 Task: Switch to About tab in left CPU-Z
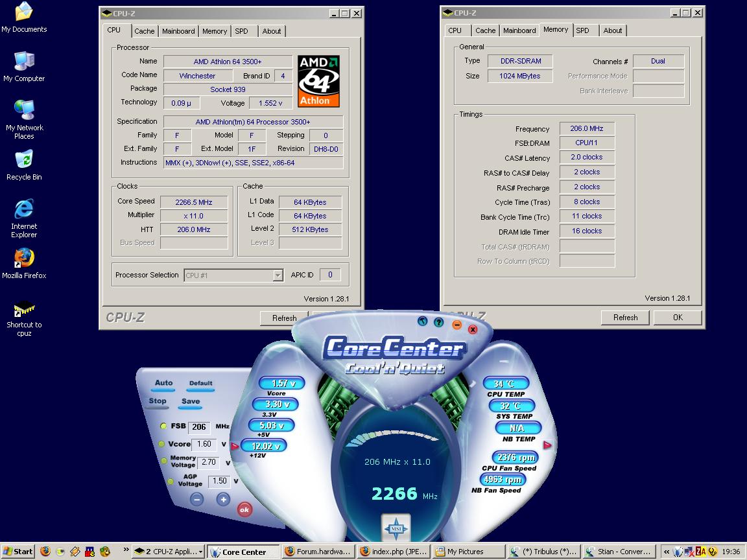pyautogui.click(x=272, y=31)
